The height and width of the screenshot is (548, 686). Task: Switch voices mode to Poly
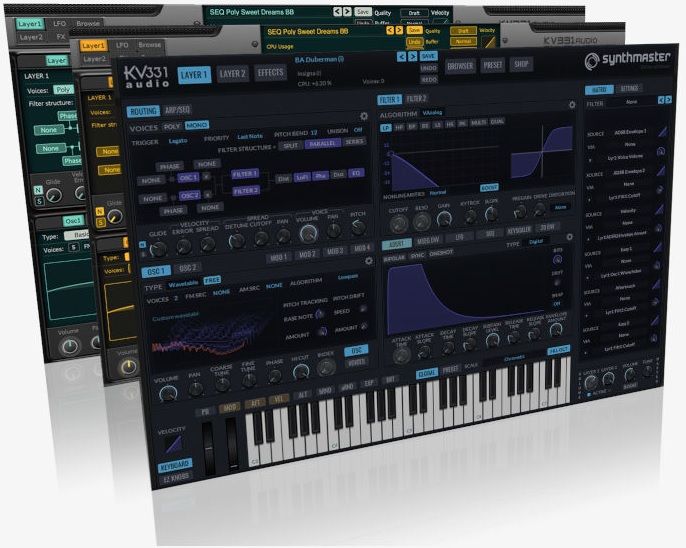pyautogui.click(x=172, y=126)
